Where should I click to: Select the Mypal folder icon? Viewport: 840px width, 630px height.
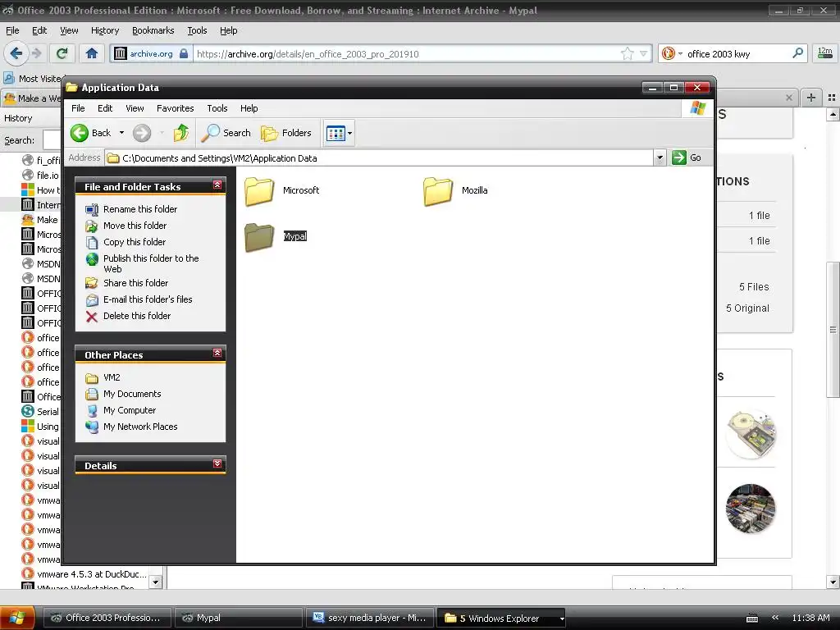[259, 237]
